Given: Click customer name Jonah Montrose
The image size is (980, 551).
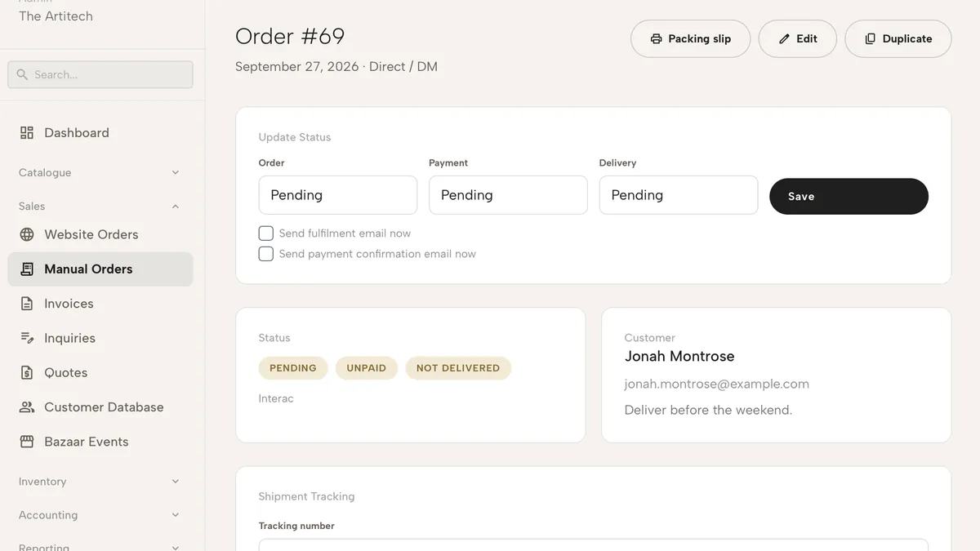Looking at the screenshot, I should 679,357.
